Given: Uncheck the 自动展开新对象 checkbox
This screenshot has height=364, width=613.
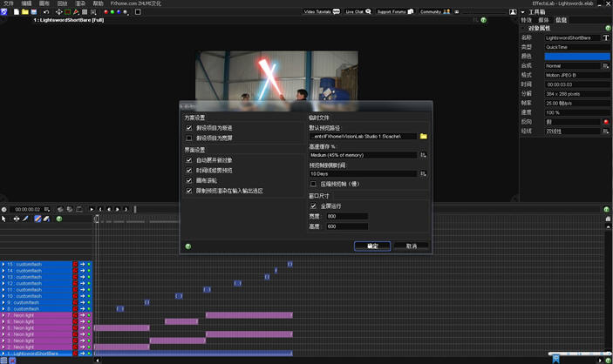Looking at the screenshot, I should click(x=189, y=160).
